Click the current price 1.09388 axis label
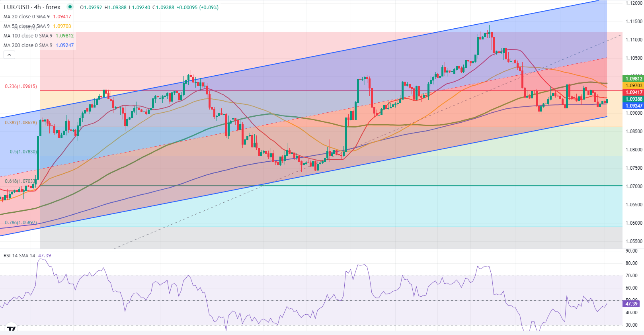The height and width of the screenshot is (335, 644). [633, 99]
